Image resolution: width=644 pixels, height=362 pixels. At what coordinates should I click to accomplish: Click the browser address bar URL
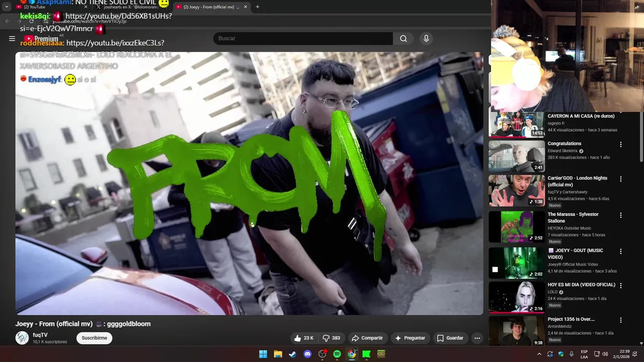point(90,21)
